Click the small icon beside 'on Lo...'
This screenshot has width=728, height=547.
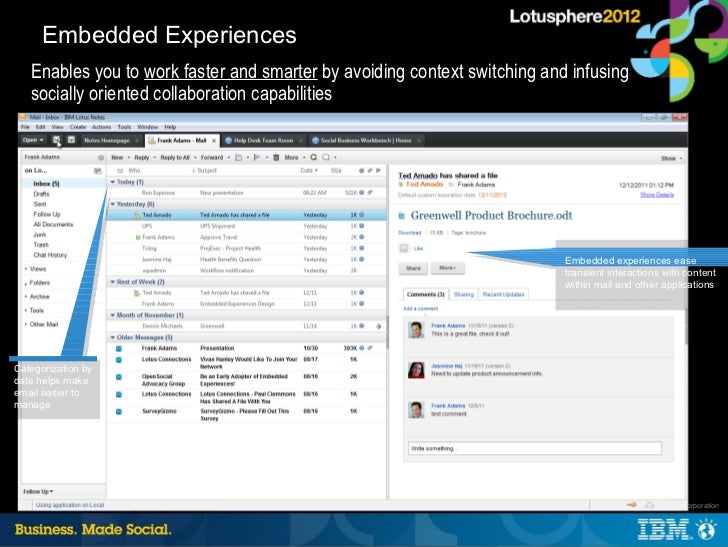point(98,171)
